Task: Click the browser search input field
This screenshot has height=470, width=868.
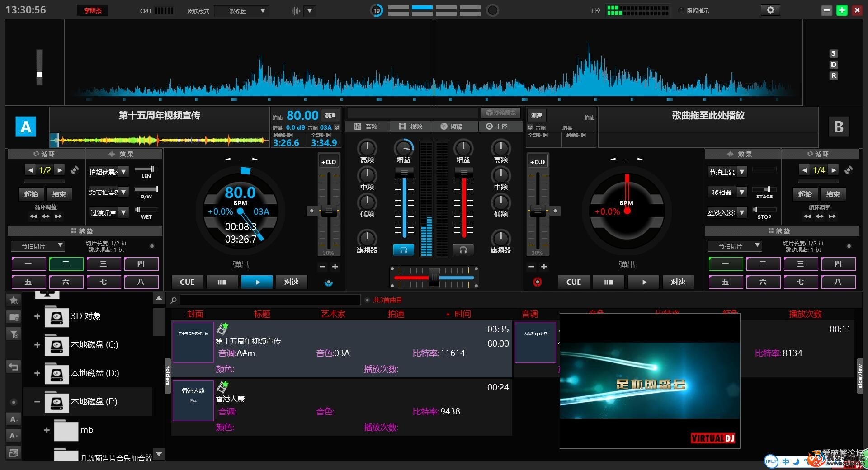Action: pos(270,300)
